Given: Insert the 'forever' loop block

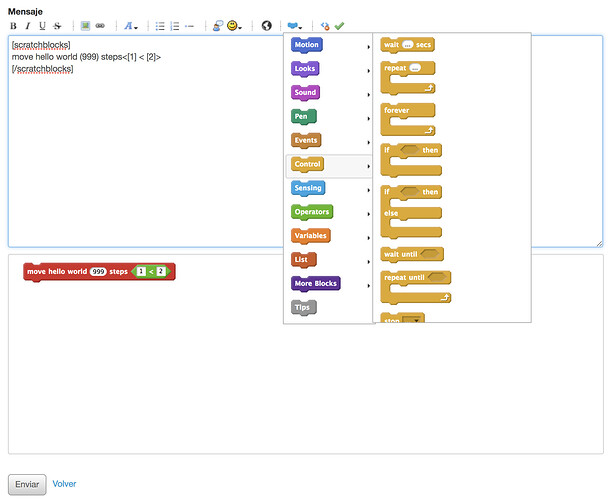Looking at the screenshot, I should click(408, 120).
